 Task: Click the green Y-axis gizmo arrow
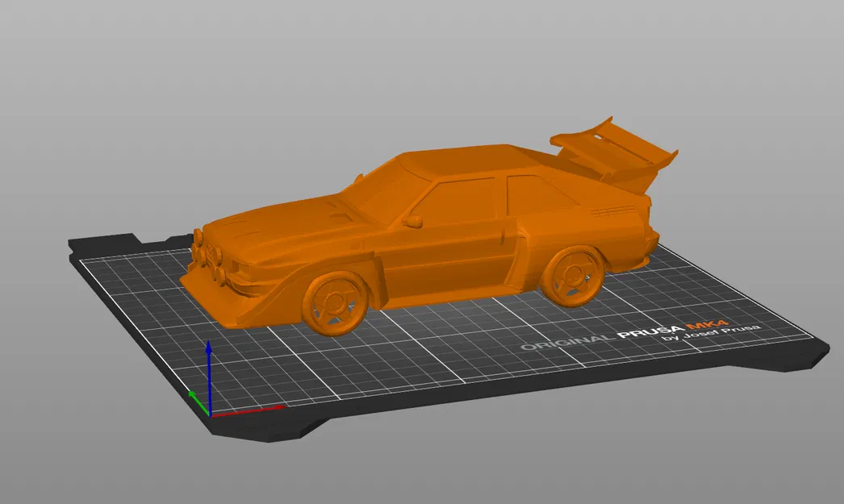point(196,399)
